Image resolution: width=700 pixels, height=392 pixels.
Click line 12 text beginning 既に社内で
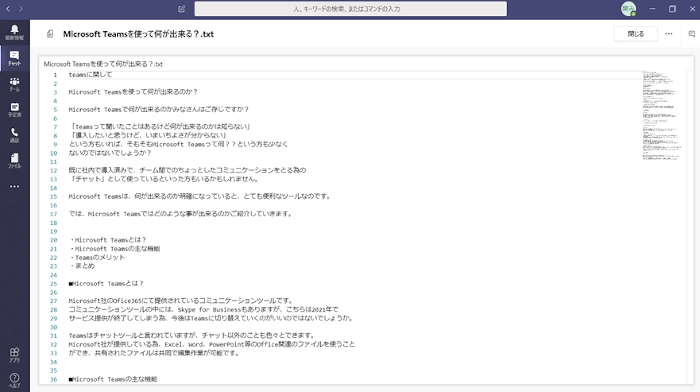point(188,170)
